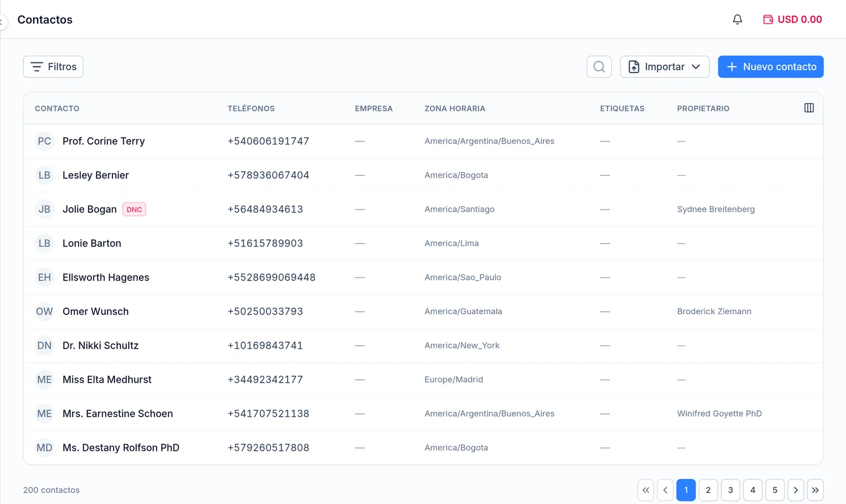This screenshot has height=504, width=846.
Task: Click phone number +56484934613
Action: 265,209
